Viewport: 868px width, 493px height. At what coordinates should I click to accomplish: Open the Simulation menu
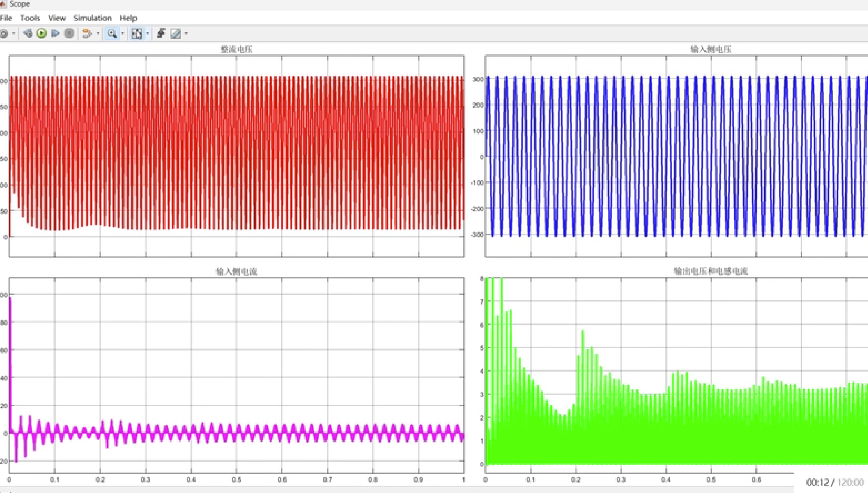(93, 18)
